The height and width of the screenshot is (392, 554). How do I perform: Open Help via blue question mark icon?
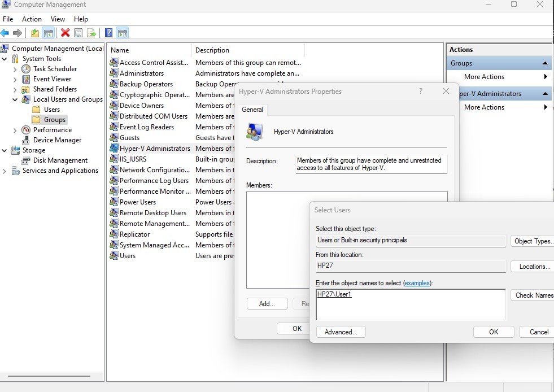point(108,33)
